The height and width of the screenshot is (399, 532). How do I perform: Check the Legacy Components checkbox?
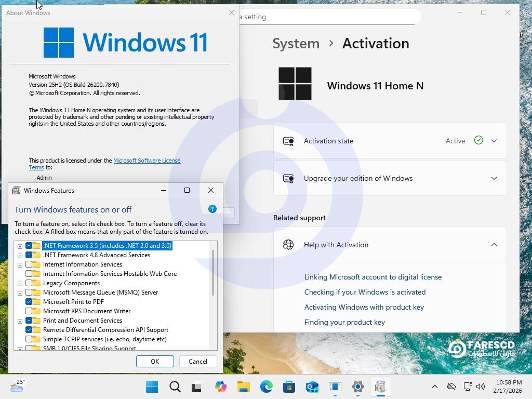[29, 283]
